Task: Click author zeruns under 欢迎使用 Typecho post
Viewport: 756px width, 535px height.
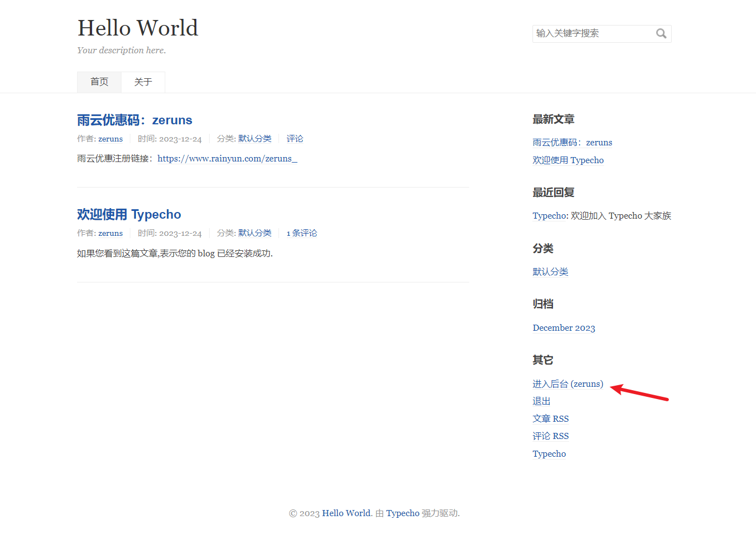Action: pos(110,233)
